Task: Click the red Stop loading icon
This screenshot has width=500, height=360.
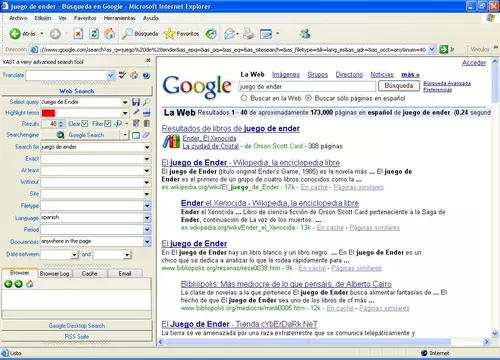Action: coord(78,34)
